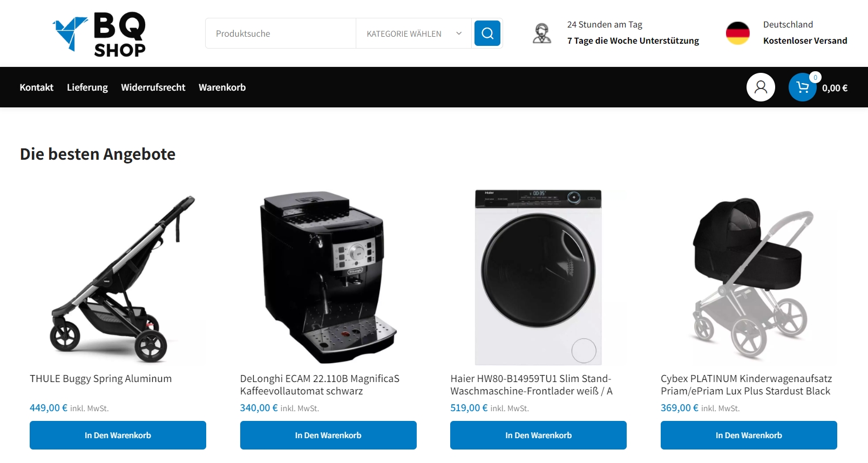Open the user account icon

pos(761,87)
